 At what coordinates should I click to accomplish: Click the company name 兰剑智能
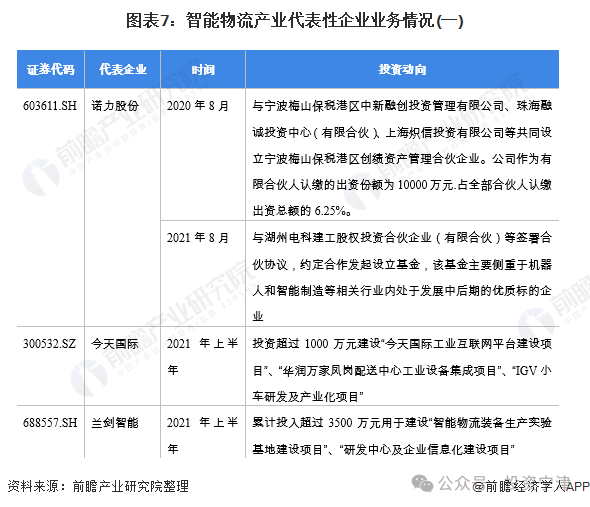(x=115, y=423)
